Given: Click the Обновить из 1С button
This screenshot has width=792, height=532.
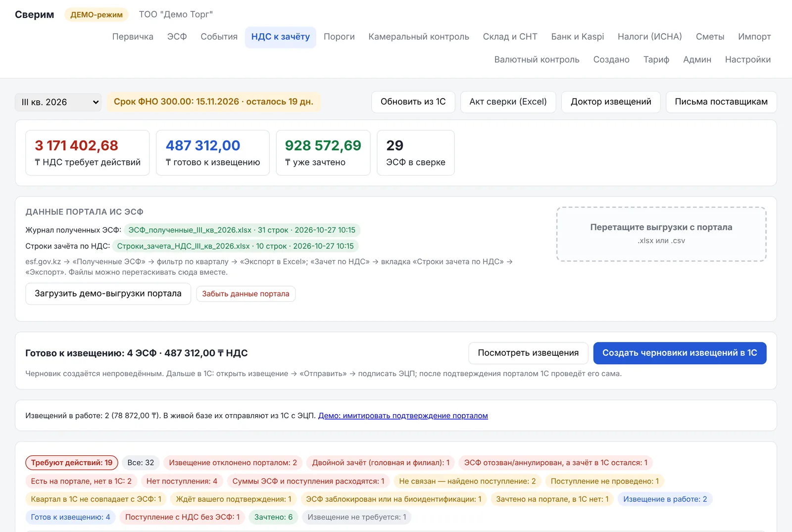Looking at the screenshot, I should point(413,102).
